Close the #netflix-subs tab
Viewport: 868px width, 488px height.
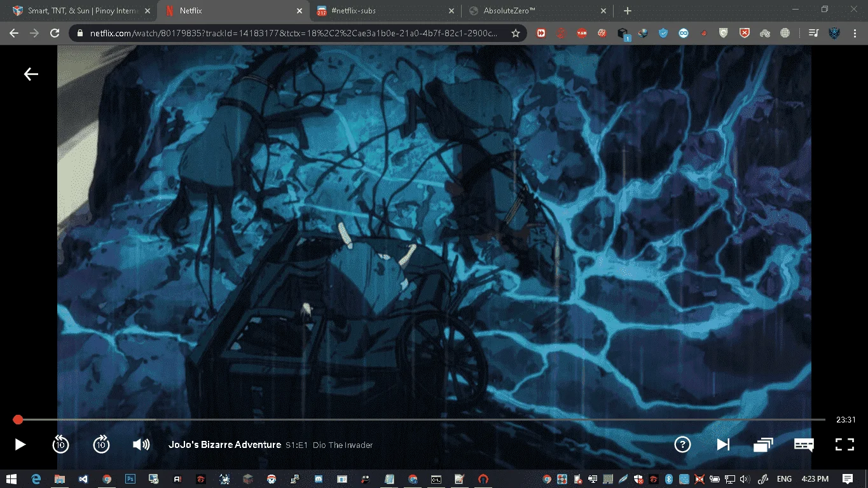(451, 11)
